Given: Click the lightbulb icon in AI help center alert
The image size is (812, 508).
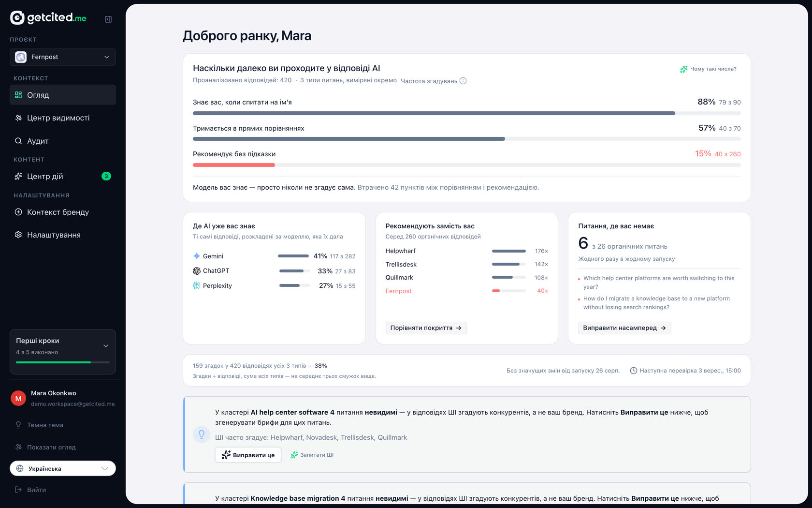Looking at the screenshot, I should [x=202, y=434].
